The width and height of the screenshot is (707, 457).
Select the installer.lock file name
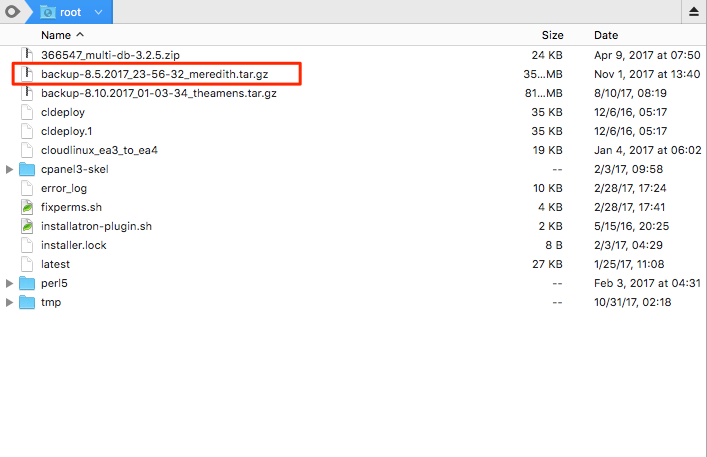pyautogui.click(x=73, y=245)
